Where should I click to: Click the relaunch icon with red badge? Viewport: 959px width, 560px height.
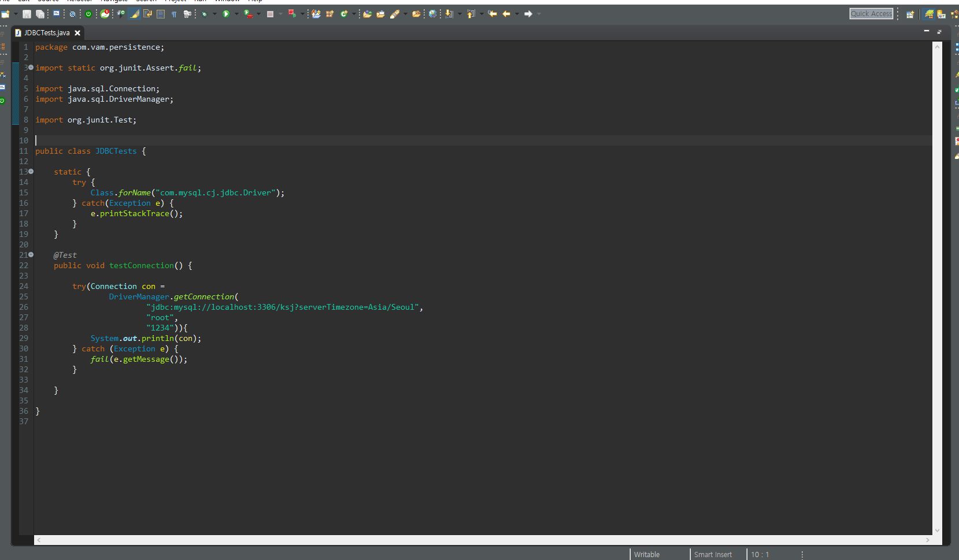105,14
